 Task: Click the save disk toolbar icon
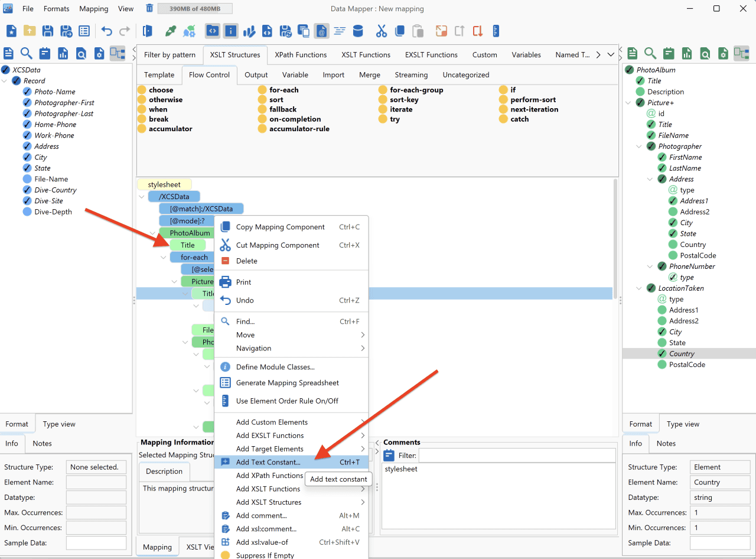pos(48,31)
